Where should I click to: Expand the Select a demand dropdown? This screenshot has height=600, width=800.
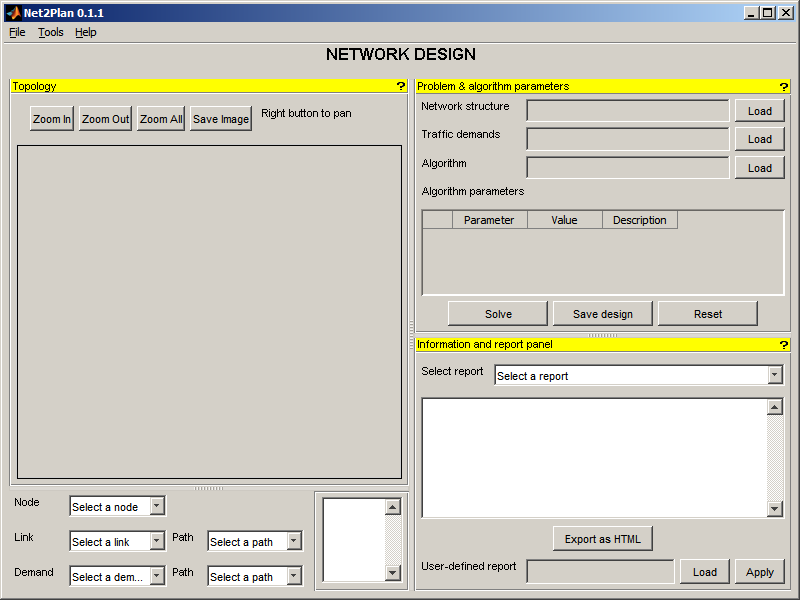pos(117,576)
